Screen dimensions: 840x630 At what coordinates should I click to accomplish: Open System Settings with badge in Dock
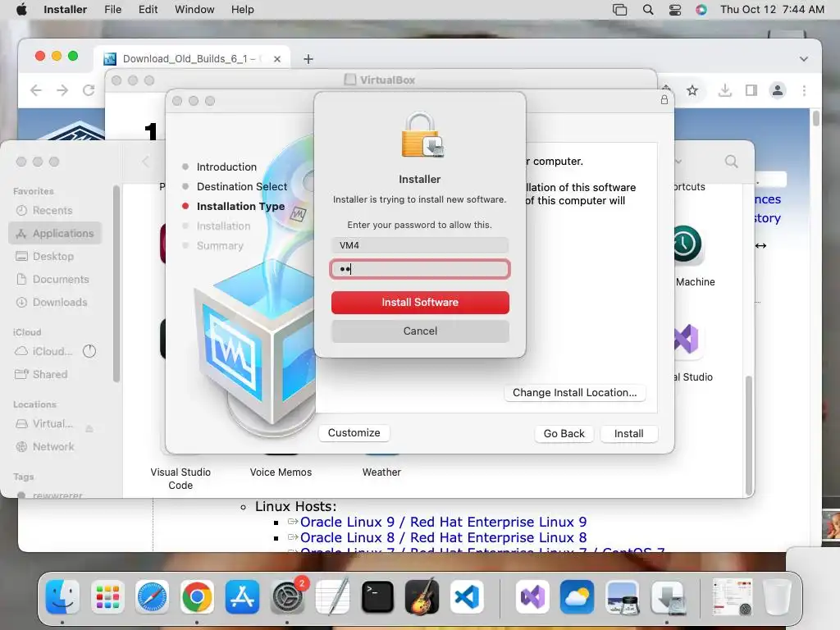(x=287, y=596)
